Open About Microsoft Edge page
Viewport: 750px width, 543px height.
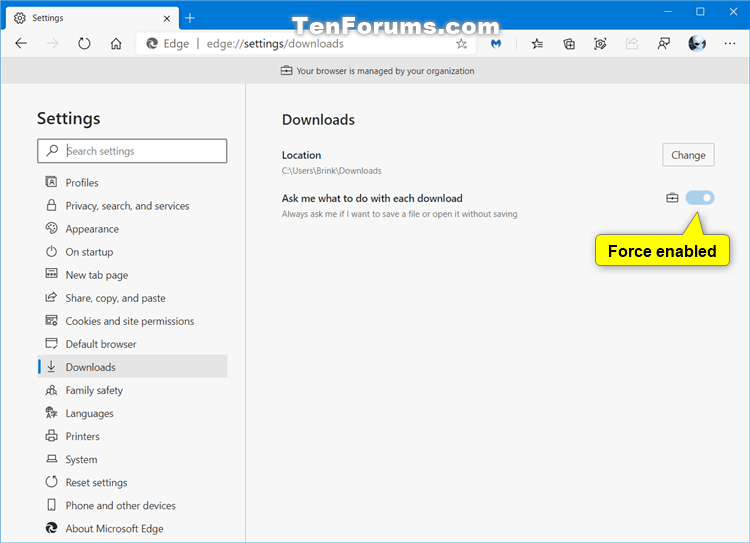[114, 529]
